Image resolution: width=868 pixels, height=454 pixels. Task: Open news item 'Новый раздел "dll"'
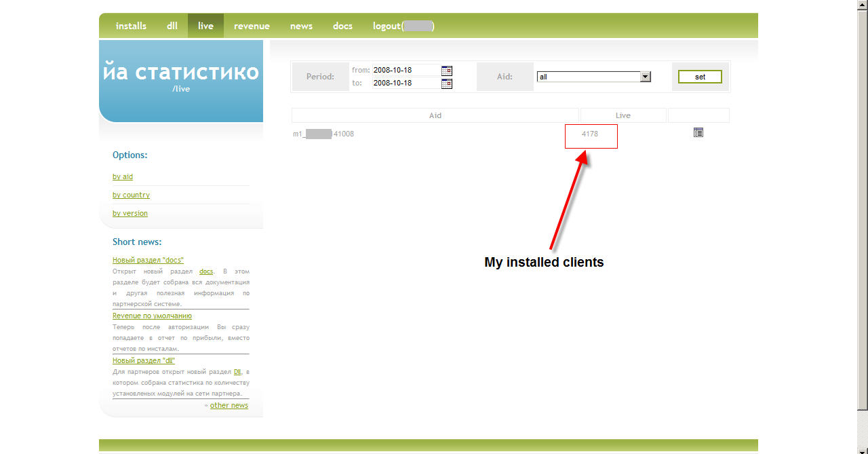[144, 360]
